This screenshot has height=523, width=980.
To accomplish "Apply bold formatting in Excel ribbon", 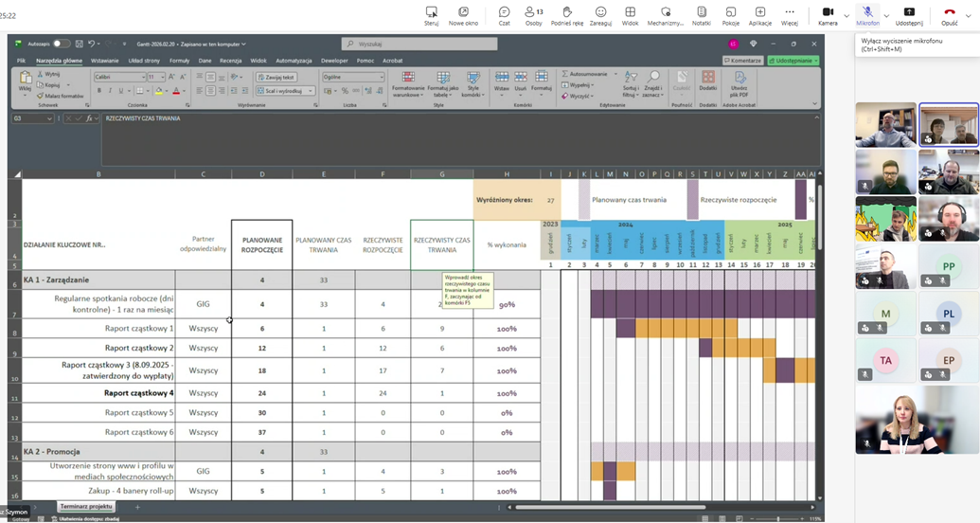I will [98, 91].
